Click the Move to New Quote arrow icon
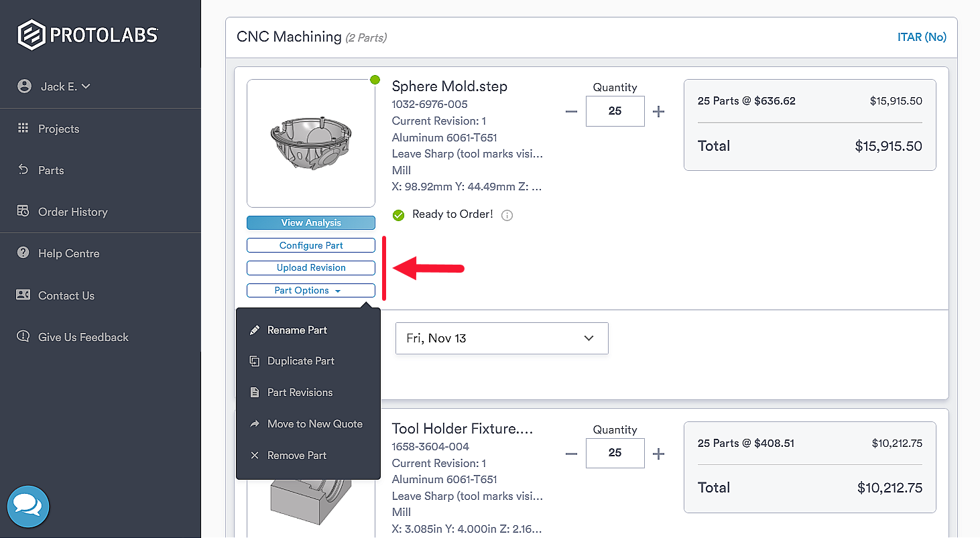This screenshot has width=980, height=538. [x=254, y=423]
